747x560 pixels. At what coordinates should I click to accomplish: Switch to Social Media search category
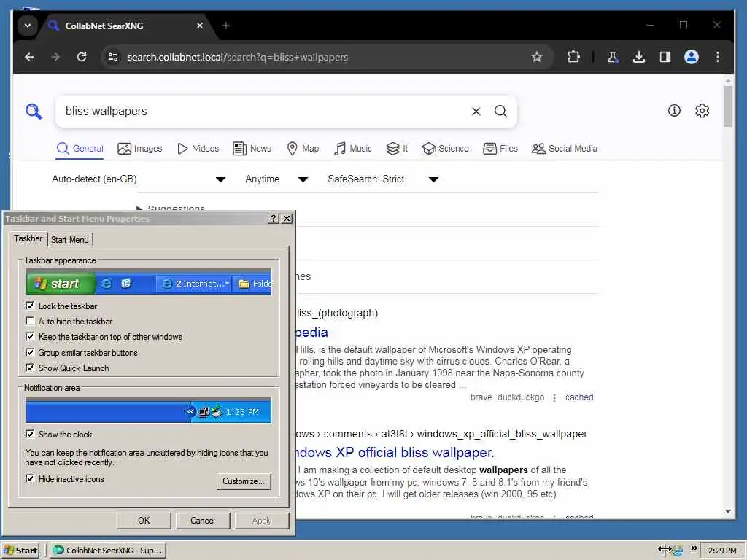point(565,149)
